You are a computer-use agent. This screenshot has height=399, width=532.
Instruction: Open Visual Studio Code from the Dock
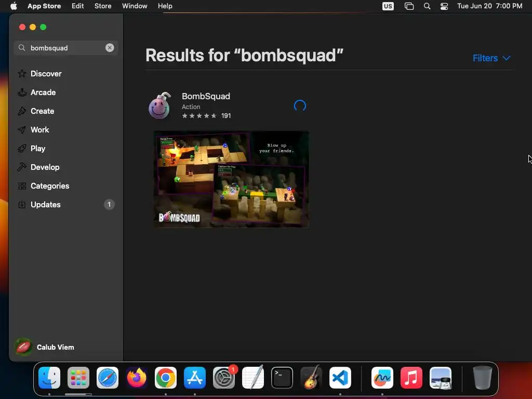coord(340,378)
